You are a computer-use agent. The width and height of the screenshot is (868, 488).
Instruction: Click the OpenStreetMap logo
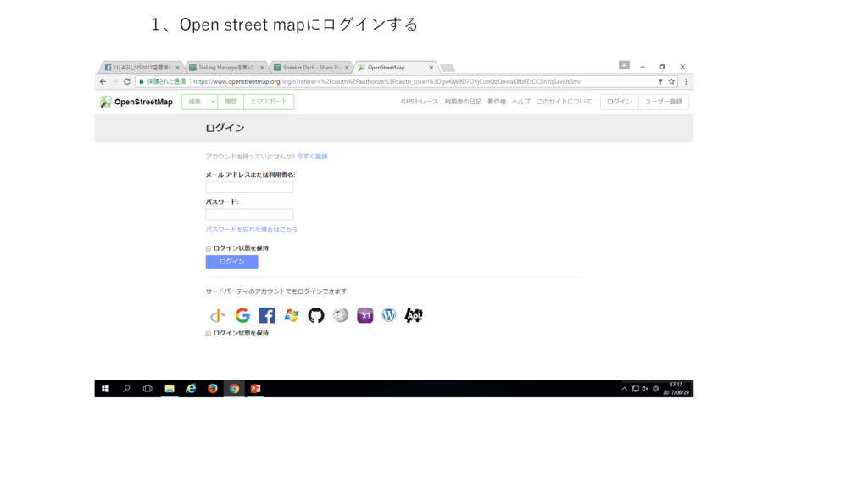click(x=136, y=102)
